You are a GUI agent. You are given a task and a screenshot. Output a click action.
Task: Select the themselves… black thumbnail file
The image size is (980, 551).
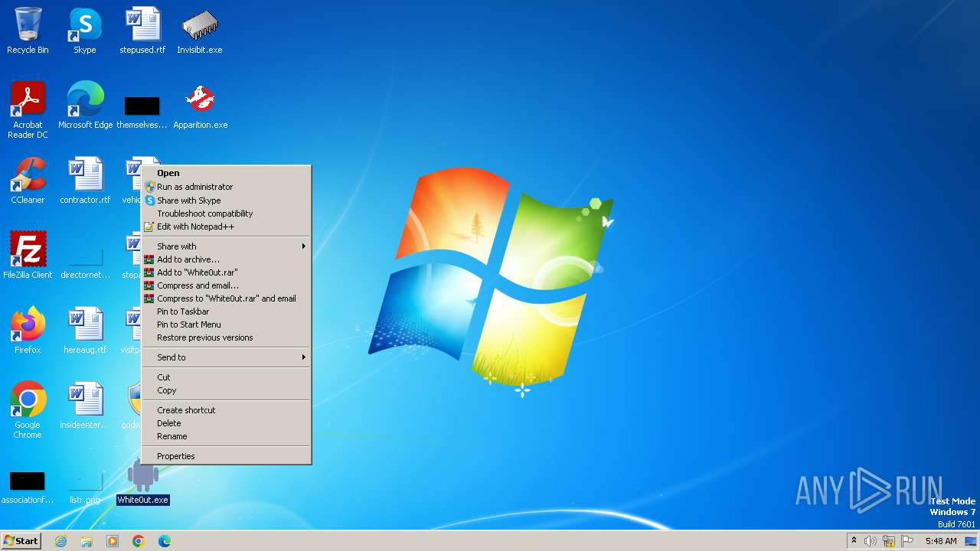[x=142, y=111]
